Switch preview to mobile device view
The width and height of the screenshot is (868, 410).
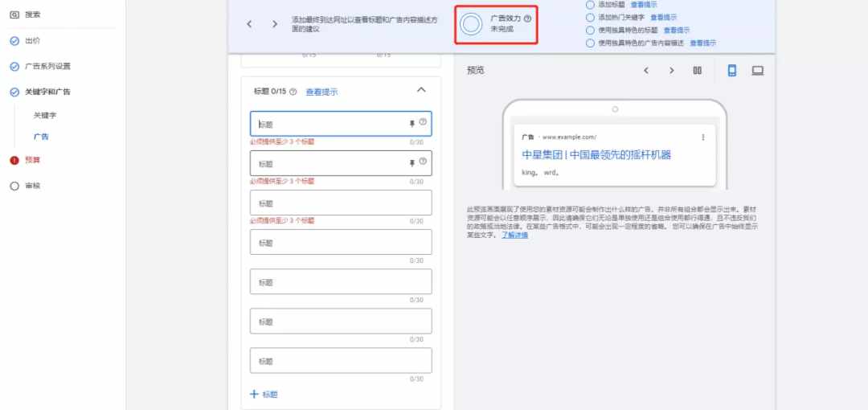click(732, 71)
